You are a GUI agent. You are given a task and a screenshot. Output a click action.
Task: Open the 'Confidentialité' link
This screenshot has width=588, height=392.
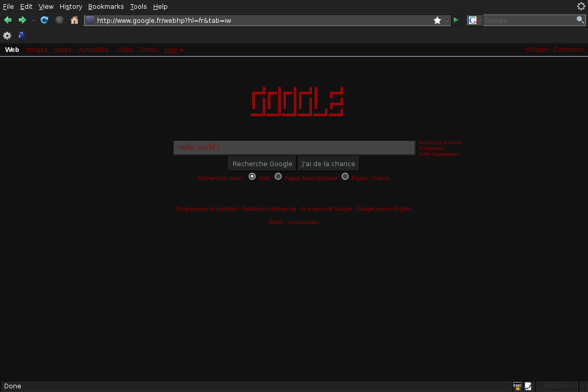pos(303,223)
